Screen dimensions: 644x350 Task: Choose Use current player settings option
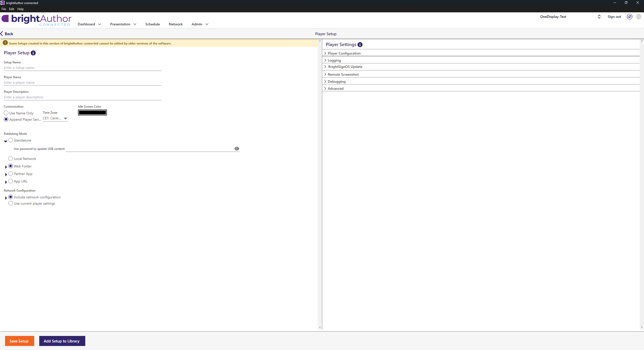point(11,203)
